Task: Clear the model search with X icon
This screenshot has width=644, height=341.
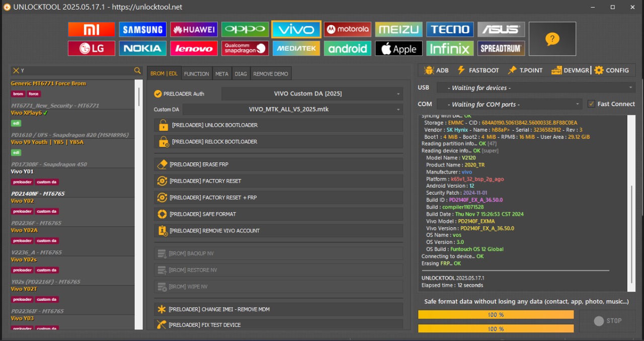Action: tap(16, 71)
